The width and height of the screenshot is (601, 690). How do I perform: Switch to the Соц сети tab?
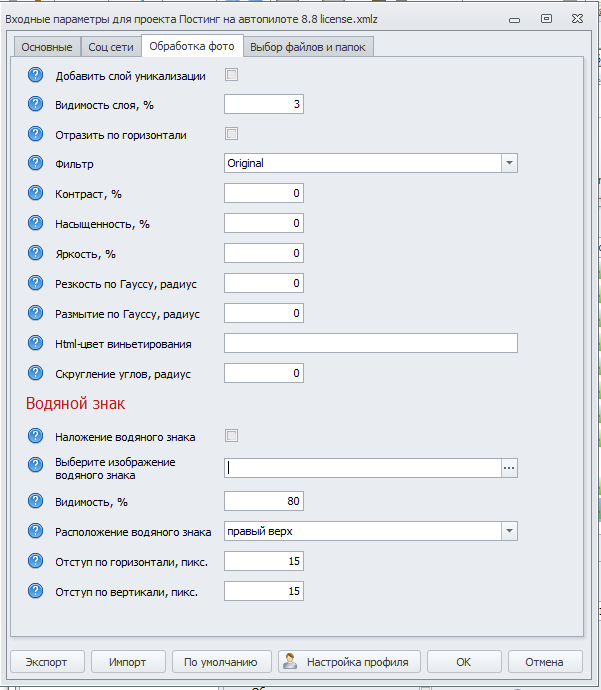tap(110, 47)
